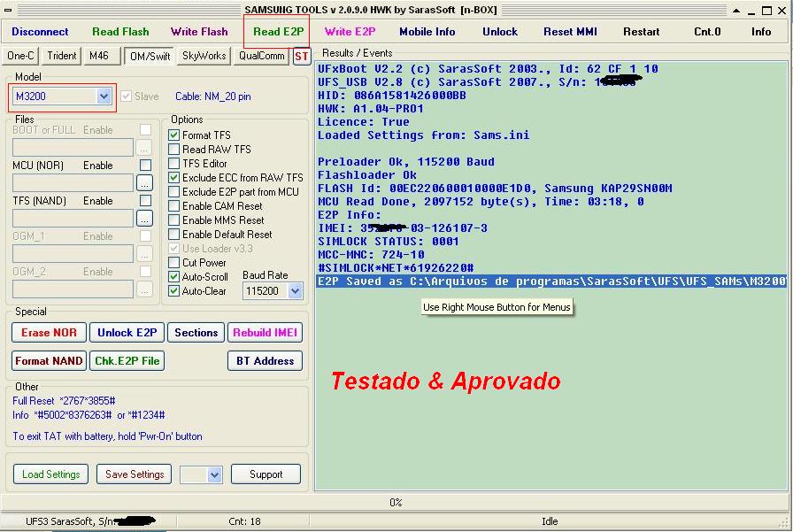Click the Rebuild IMEI button
Viewport: 793px width, 532px height.
[x=265, y=332]
